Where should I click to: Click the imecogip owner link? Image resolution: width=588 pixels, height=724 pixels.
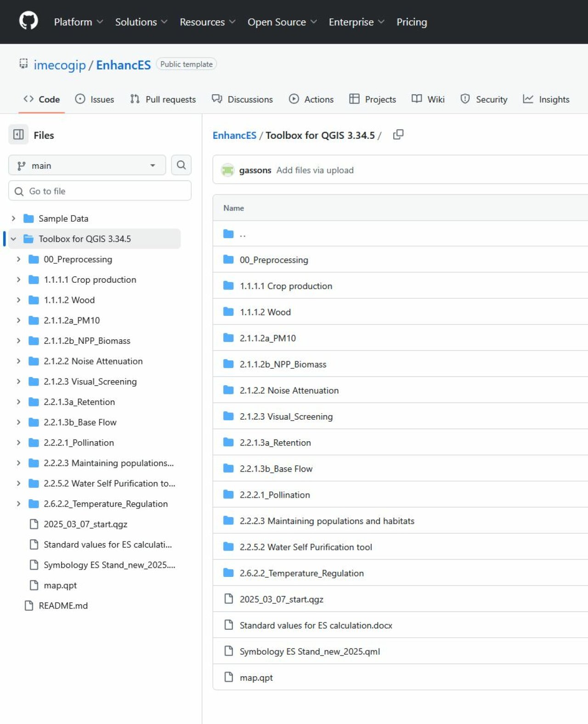click(x=60, y=65)
